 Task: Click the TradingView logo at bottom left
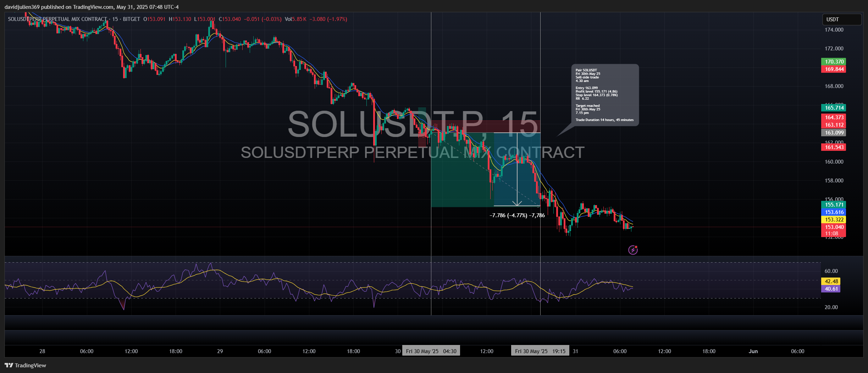coord(25,365)
